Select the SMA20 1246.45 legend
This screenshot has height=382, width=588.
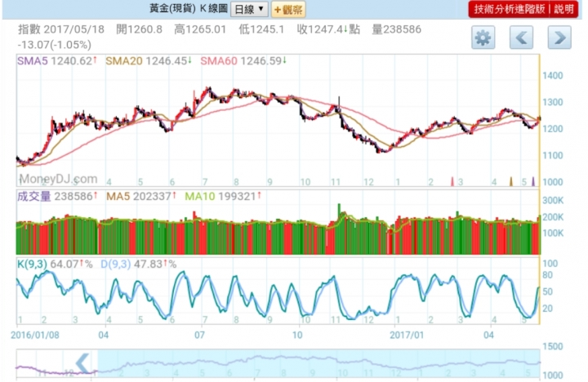click(149, 60)
